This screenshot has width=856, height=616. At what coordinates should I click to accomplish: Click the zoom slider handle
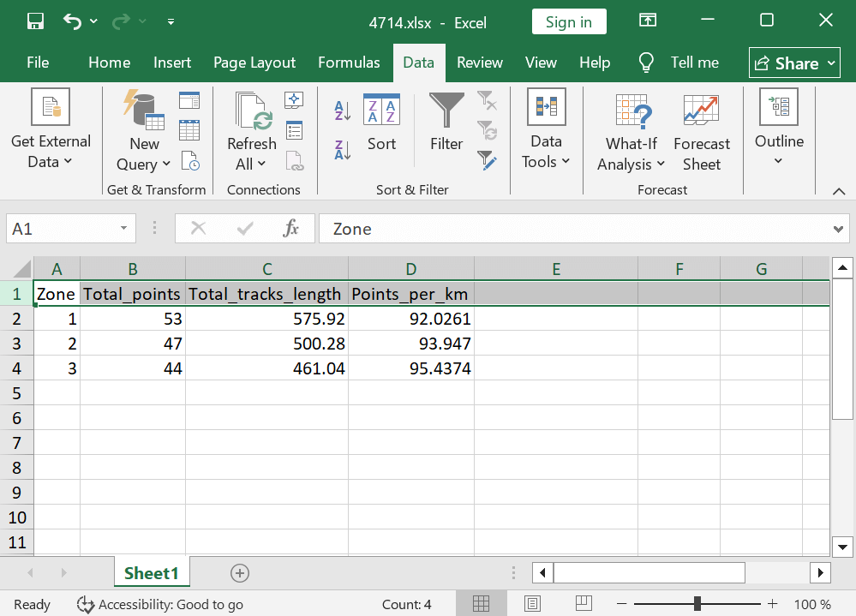pyautogui.click(x=698, y=604)
